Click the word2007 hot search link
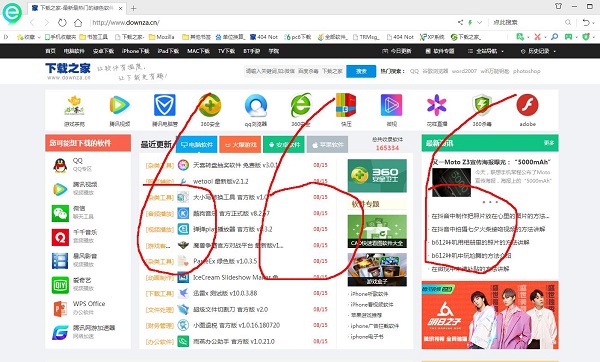This screenshot has height=362, width=600. coord(464,71)
